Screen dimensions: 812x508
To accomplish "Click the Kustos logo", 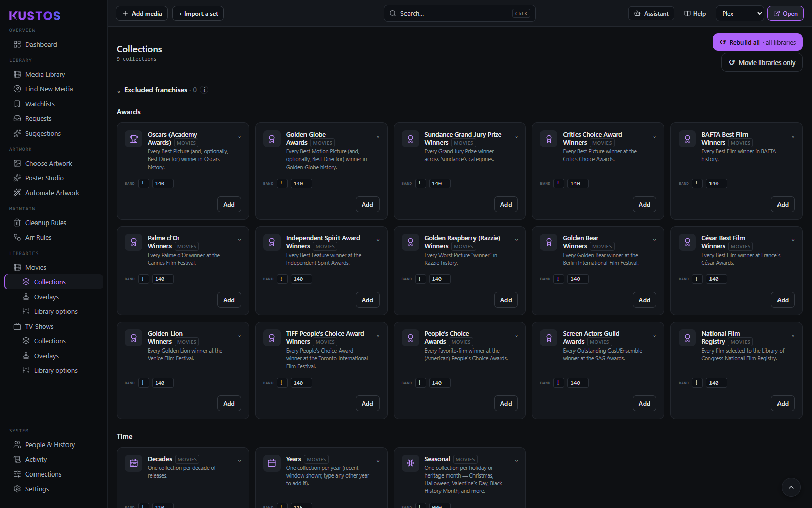I will 35,16.
